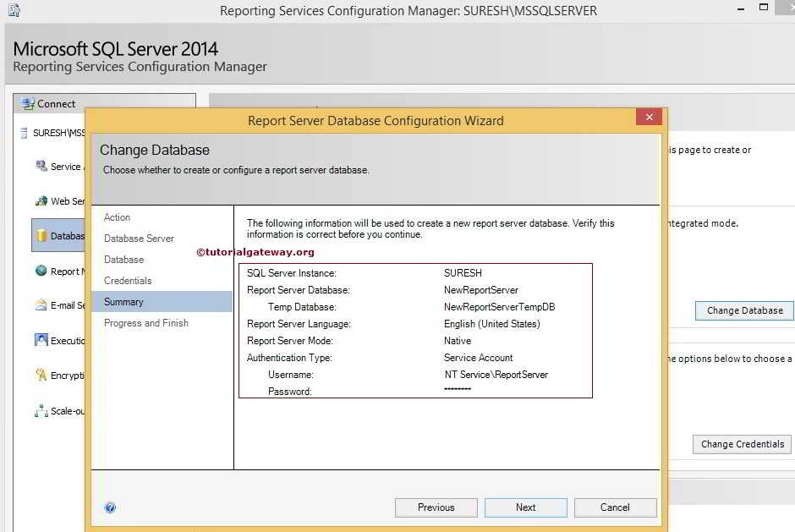The height and width of the screenshot is (532, 795).
Task: Cancel the database configuration wizard
Action: 615,507
